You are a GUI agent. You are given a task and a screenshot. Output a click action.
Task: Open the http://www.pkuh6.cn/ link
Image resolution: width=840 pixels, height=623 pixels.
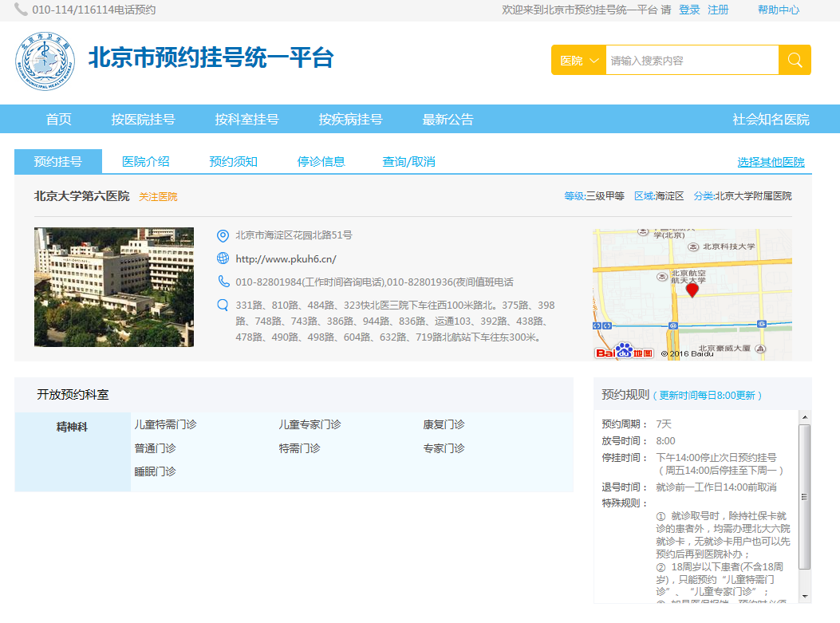(x=286, y=258)
